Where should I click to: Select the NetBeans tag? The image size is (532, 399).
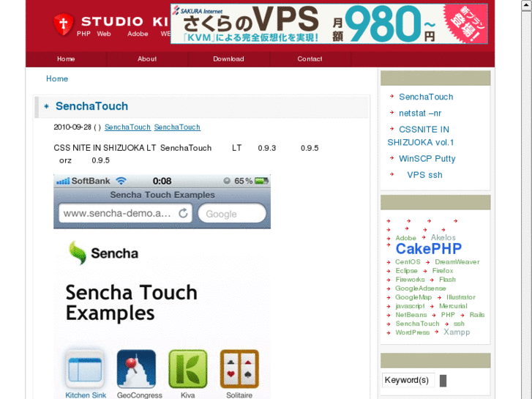click(411, 315)
